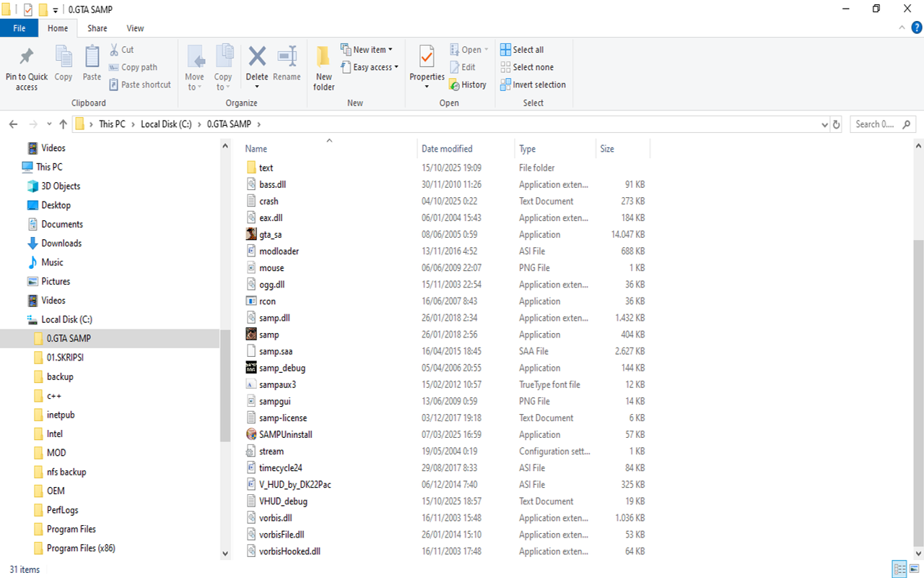Collapse the ribbon with the chevron
This screenshot has height=578, width=924.
click(901, 27)
